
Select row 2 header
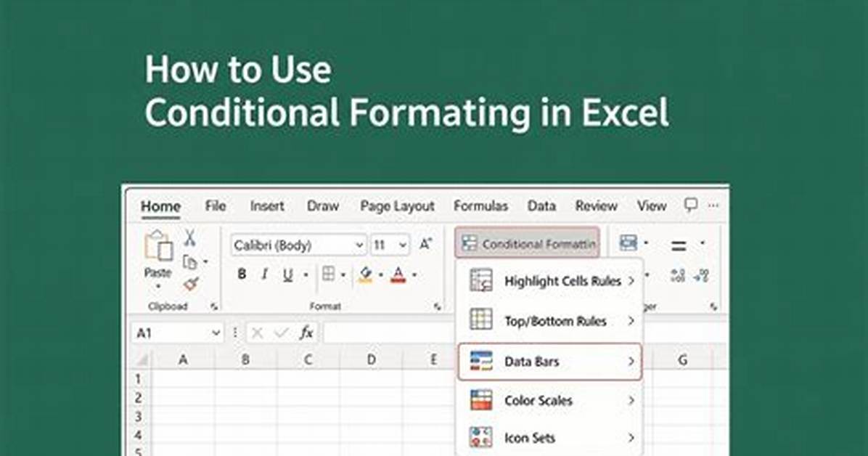pos(139,398)
